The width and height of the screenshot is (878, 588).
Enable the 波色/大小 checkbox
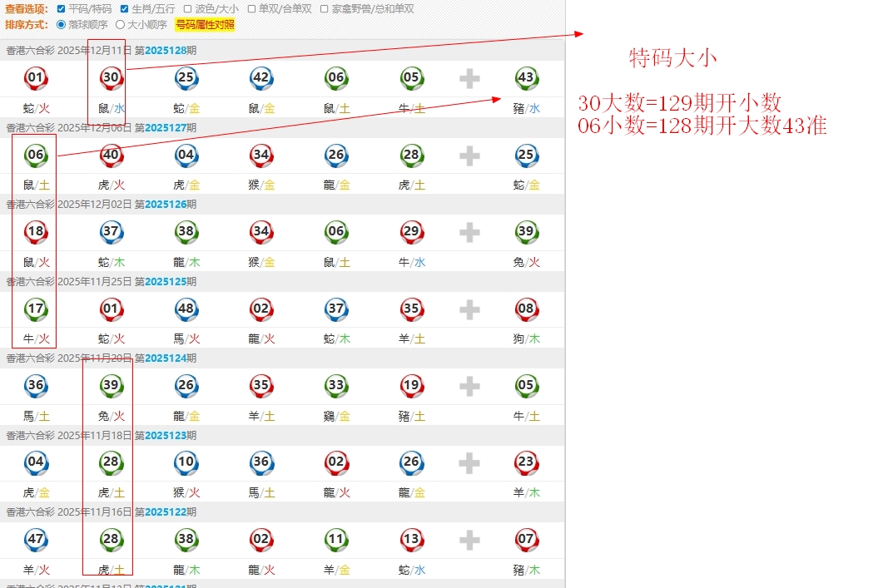[x=188, y=9]
